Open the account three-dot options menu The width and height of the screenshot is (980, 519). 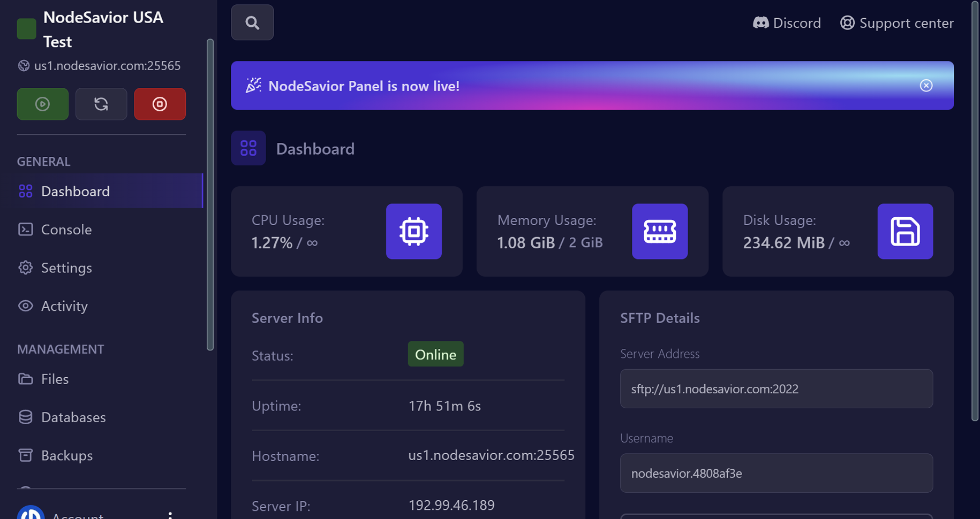170,515
